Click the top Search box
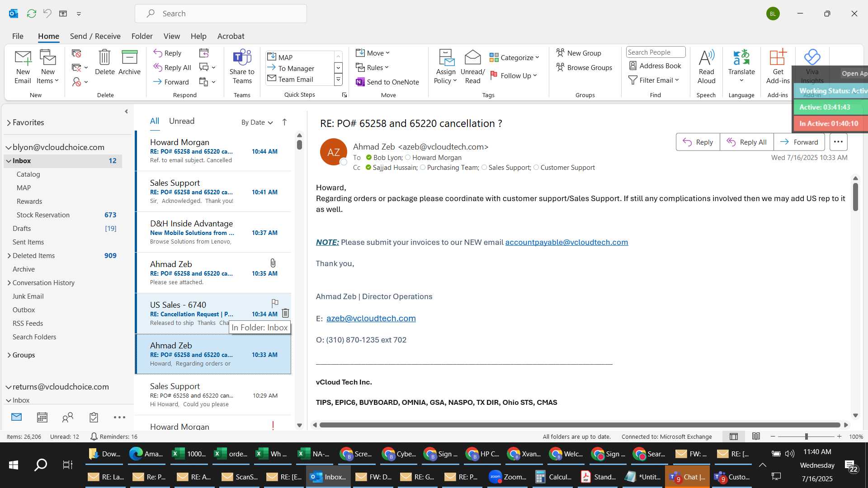The width and height of the screenshot is (868, 488). coord(221,14)
